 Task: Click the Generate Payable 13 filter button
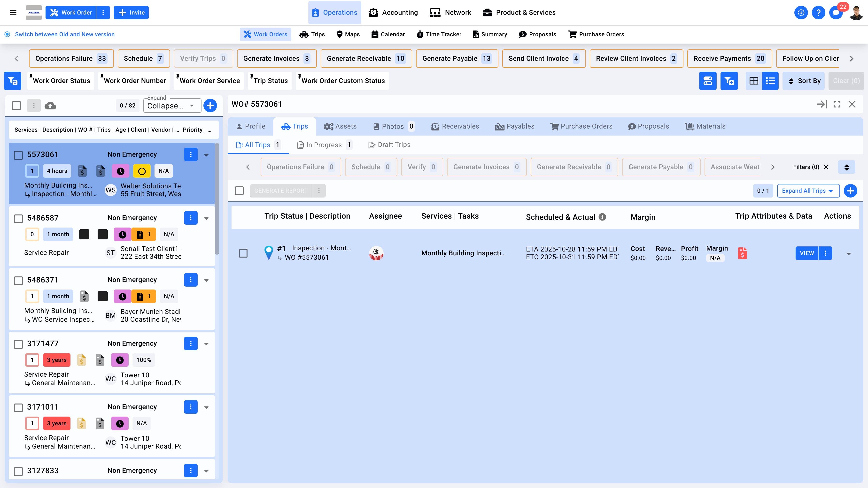(x=457, y=59)
